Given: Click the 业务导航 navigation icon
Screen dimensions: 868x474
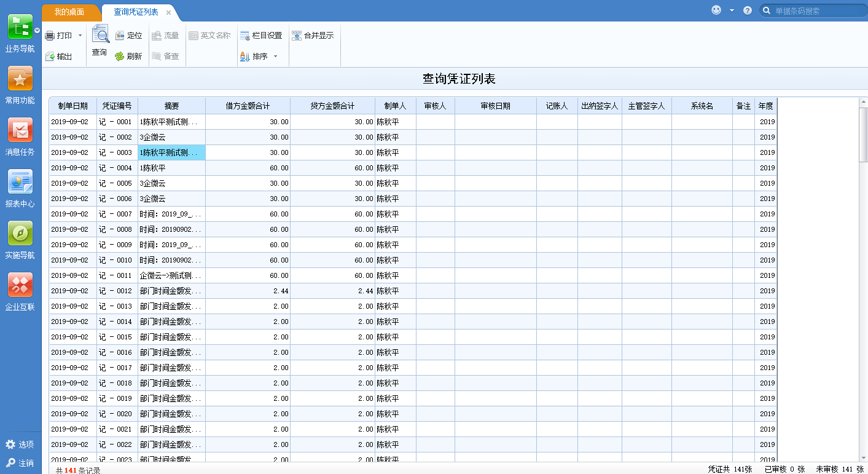Looking at the screenshot, I should (x=20, y=29).
